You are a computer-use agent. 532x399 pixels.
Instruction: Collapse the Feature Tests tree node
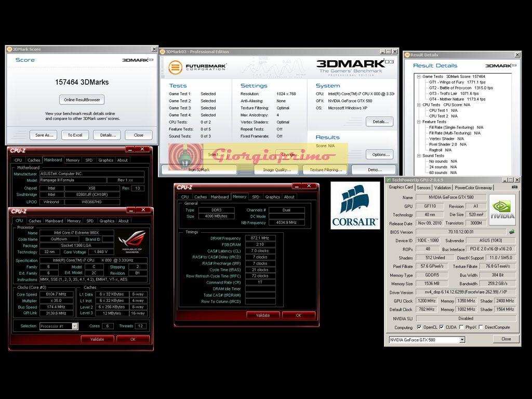[x=419, y=122]
